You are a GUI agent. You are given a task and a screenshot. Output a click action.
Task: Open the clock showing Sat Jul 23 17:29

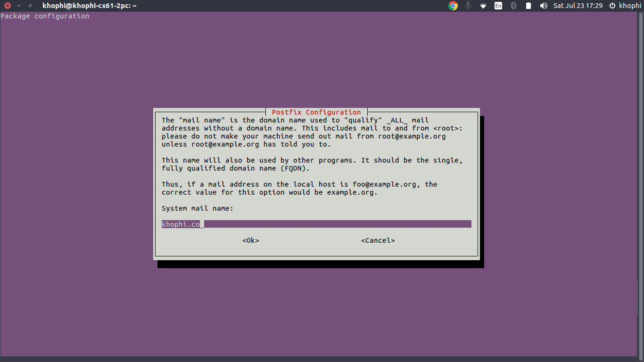pyautogui.click(x=578, y=6)
